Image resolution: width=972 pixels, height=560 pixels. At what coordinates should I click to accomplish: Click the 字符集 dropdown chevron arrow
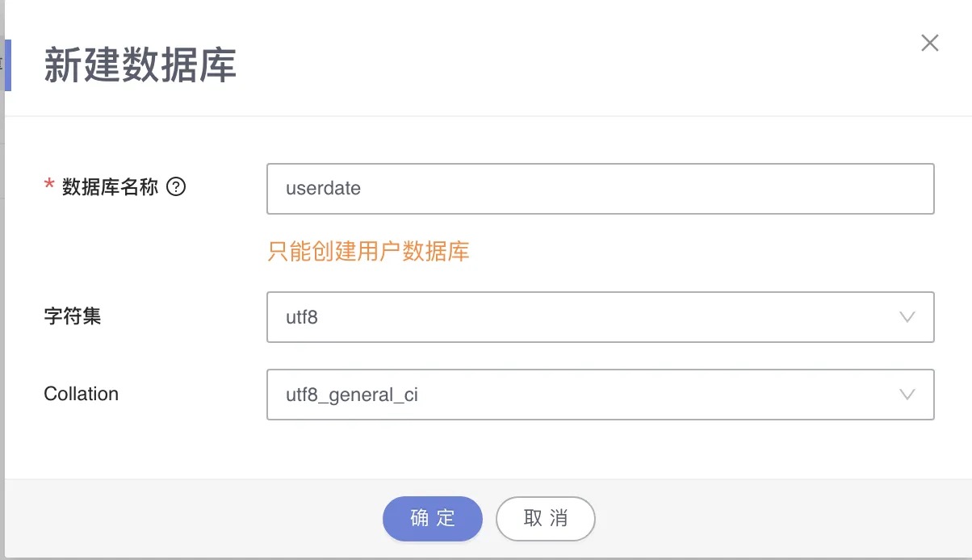[x=907, y=317]
